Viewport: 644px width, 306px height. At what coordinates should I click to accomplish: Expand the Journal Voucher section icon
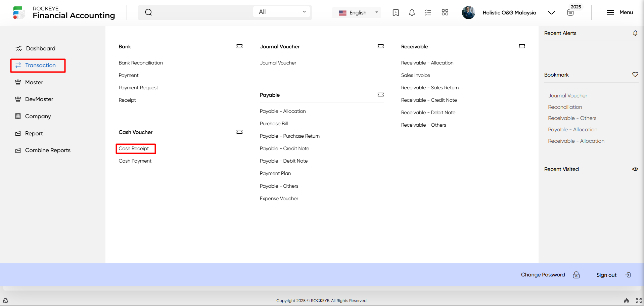tap(381, 46)
